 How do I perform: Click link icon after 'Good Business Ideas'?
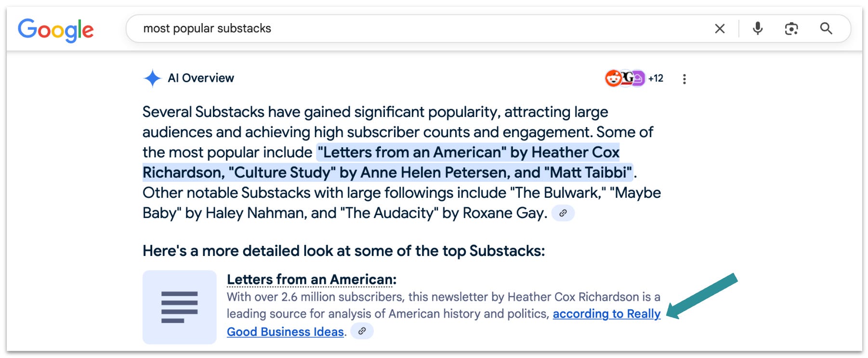coord(362,331)
